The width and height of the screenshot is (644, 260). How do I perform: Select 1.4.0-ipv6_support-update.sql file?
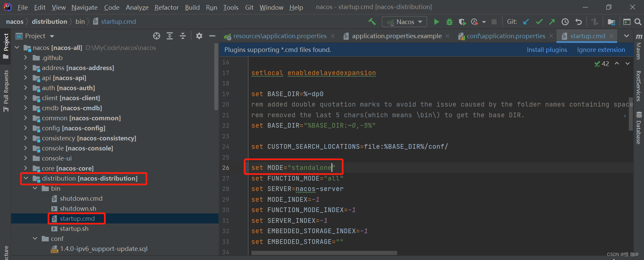[104, 249]
